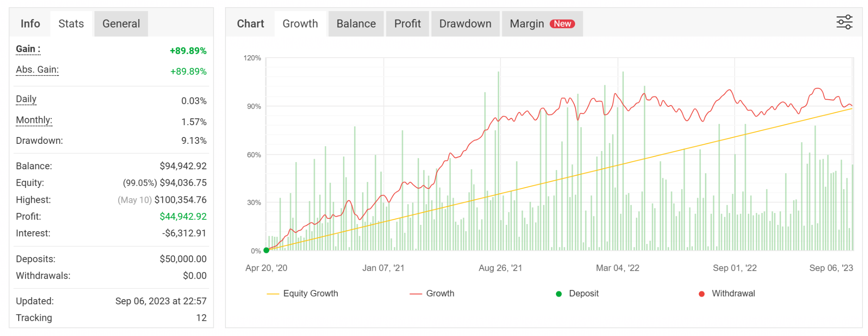This screenshot has height=336, width=868.
Task: Click the Abs. Gain label
Action: pyautogui.click(x=37, y=70)
